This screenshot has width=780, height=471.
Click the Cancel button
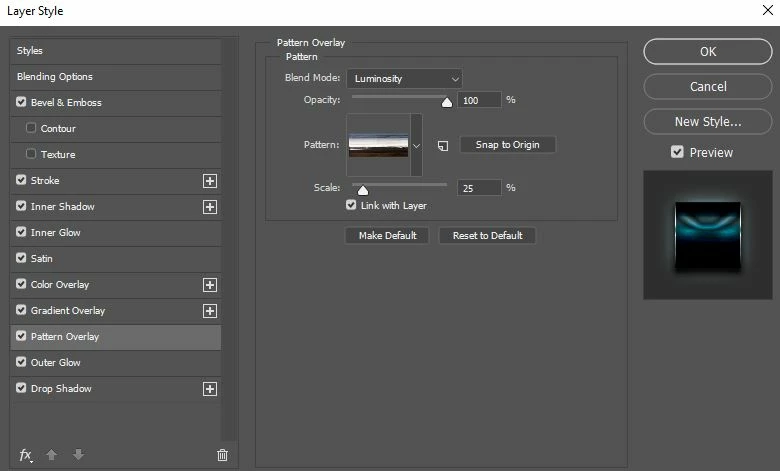point(708,87)
